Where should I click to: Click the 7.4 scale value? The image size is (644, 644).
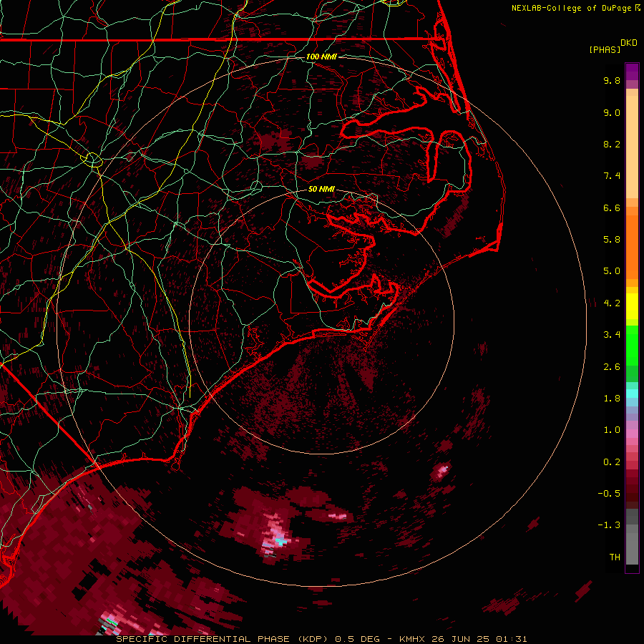coord(612,176)
